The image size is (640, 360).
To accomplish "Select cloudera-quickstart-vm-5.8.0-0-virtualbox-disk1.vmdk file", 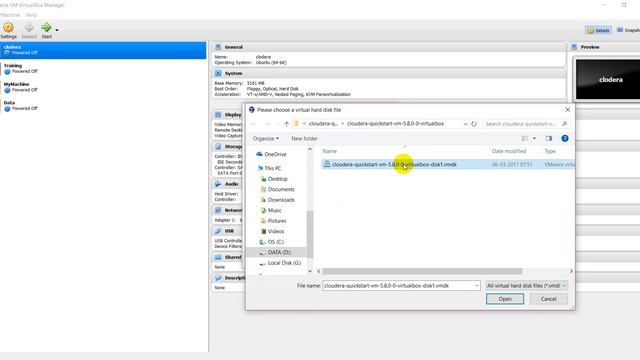I will pyautogui.click(x=448, y=164).
